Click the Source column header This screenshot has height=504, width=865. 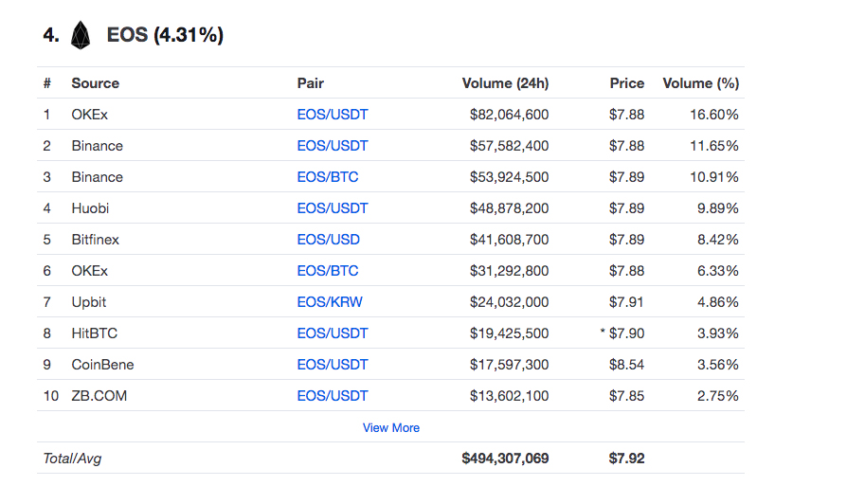(95, 83)
